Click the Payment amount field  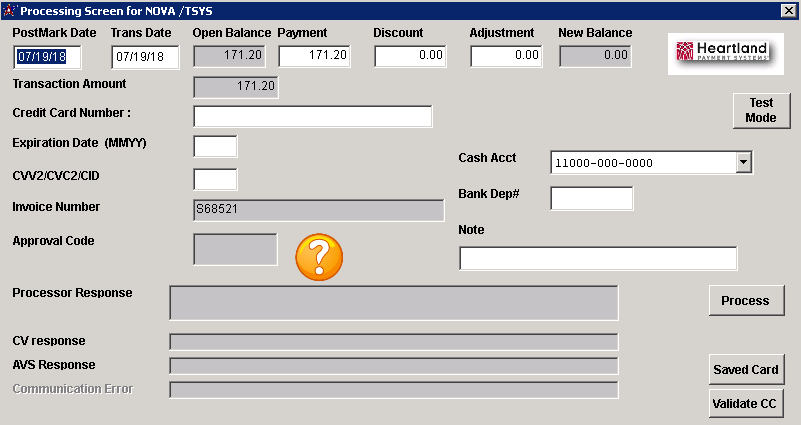pyautogui.click(x=314, y=56)
